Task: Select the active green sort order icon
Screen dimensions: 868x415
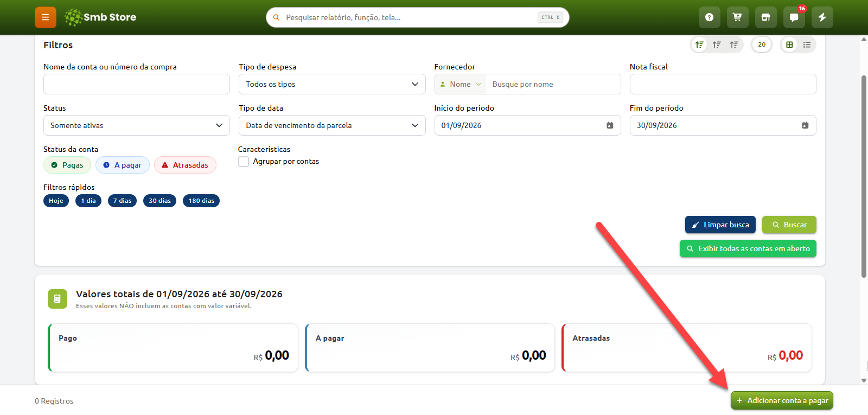Action: pyautogui.click(x=699, y=44)
